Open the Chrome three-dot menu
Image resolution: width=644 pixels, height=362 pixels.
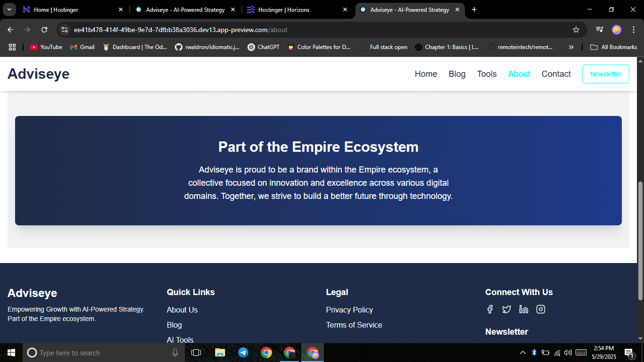click(633, 30)
